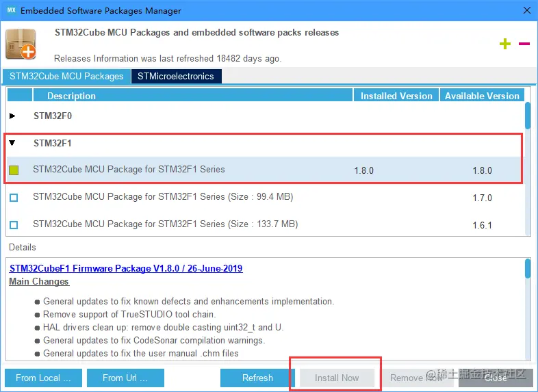Toggle the installed 1.8.0 package green checkbox
This screenshot has height=392, width=538.
click(x=14, y=170)
